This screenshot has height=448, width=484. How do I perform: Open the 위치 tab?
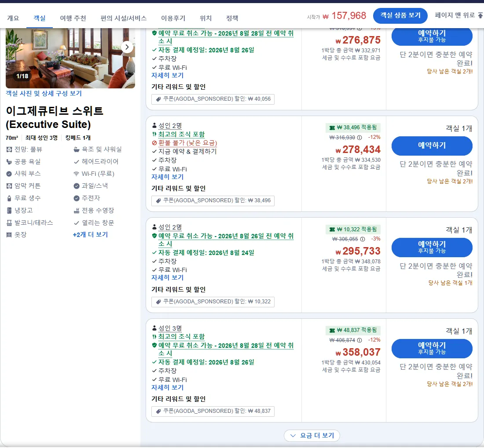click(205, 18)
